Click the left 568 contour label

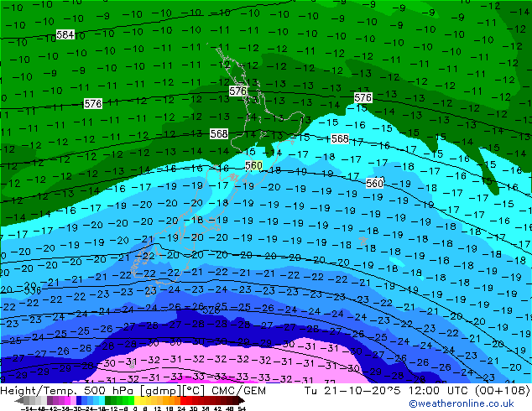coord(219,133)
